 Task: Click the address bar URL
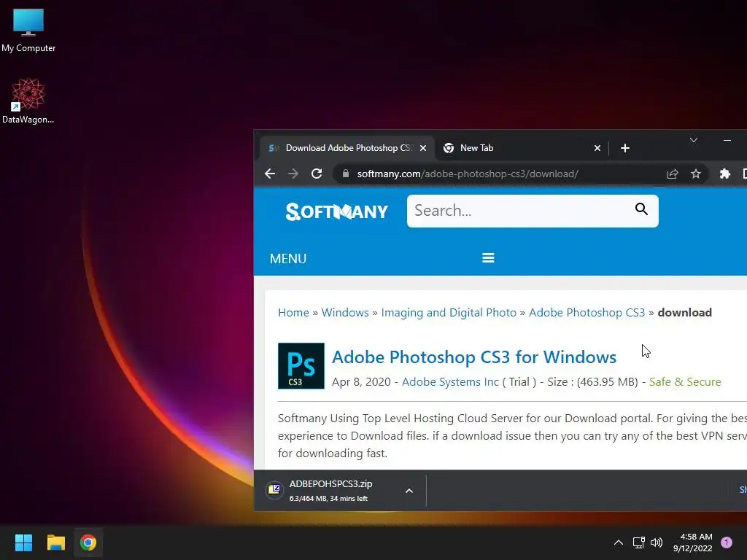click(x=468, y=174)
